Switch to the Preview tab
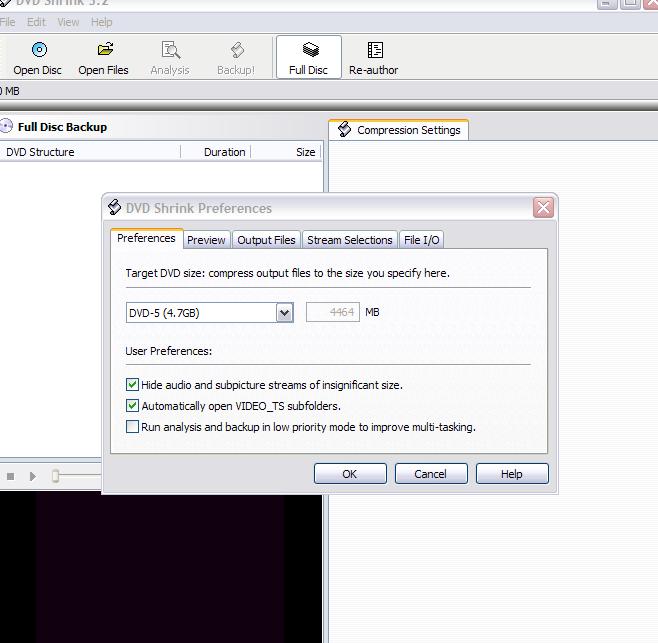Viewport: 658px width, 643px height. [x=206, y=240]
